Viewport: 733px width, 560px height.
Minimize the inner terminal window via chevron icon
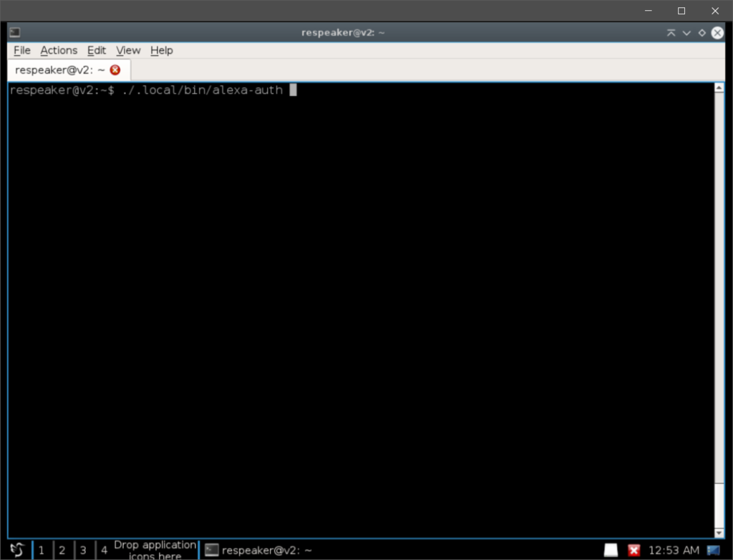686,33
